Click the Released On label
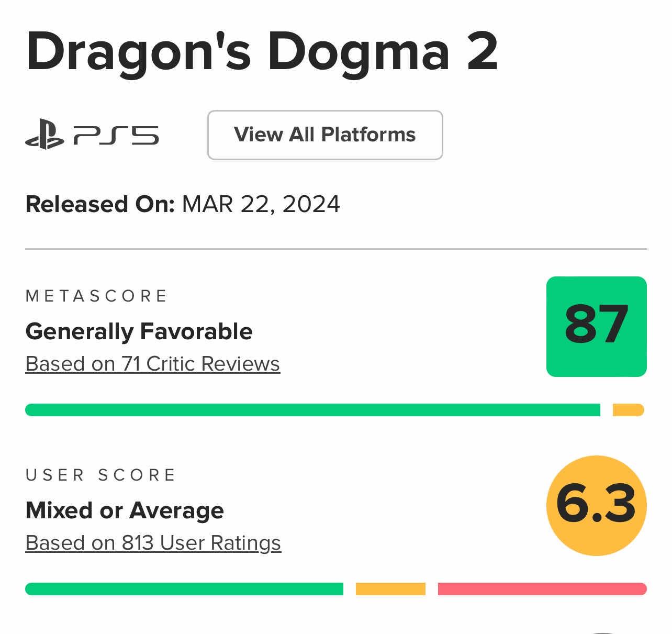672x634 pixels. click(100, 204)
